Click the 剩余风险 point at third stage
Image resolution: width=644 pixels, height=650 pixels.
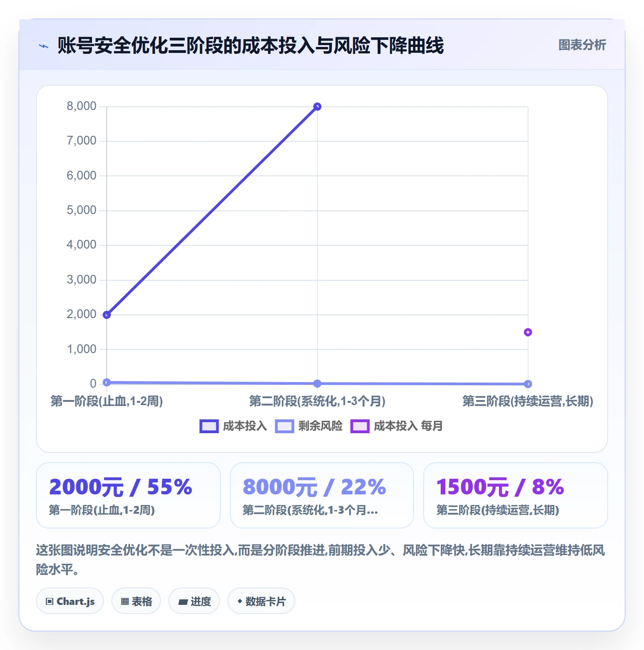pyautogui.click(x=528, y=384)
